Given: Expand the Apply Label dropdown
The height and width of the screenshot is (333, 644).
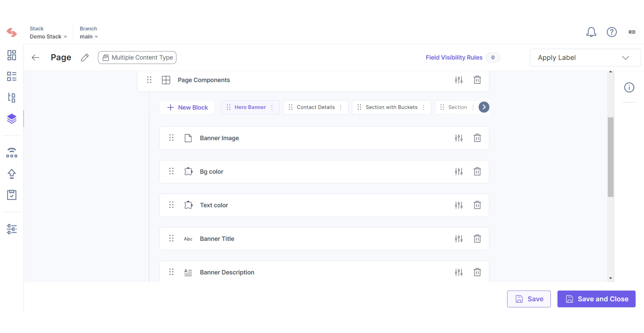Looking at the screenshot, I should click(x=585, y=57).
